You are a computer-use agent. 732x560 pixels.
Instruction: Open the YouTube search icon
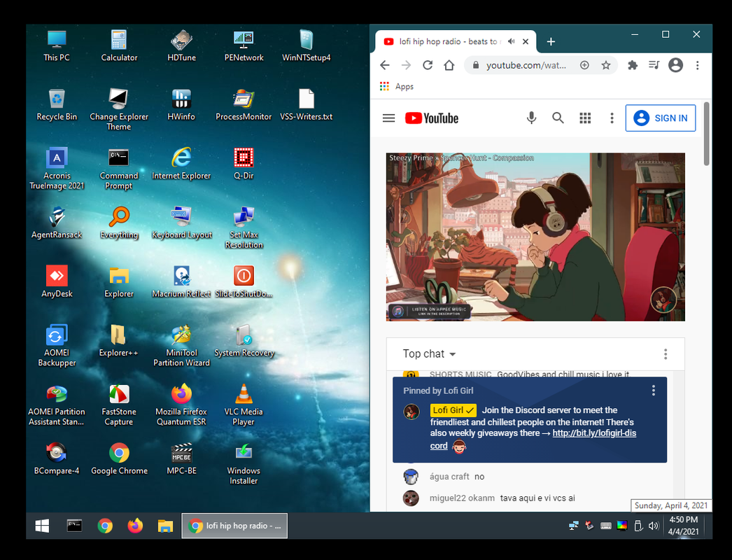pos(558,118)
